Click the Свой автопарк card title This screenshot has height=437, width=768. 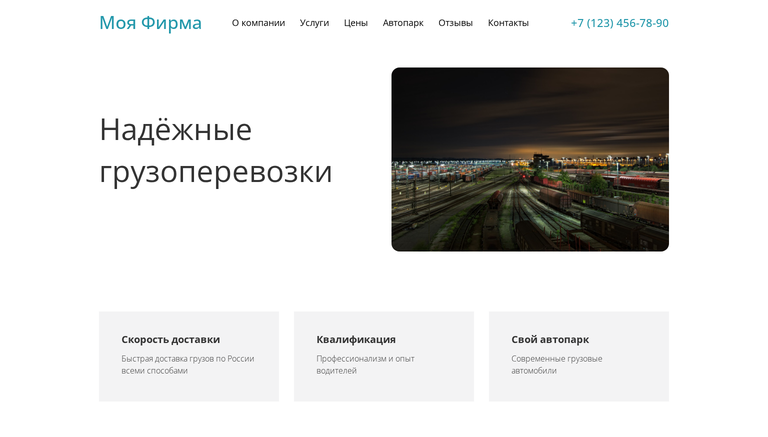[550, 339]
